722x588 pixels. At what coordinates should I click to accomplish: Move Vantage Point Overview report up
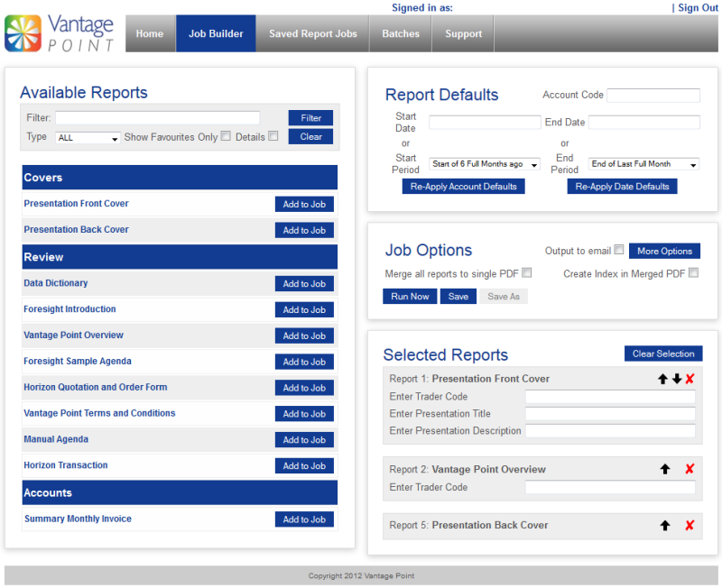pyautogui.click(x=665, y=470)
